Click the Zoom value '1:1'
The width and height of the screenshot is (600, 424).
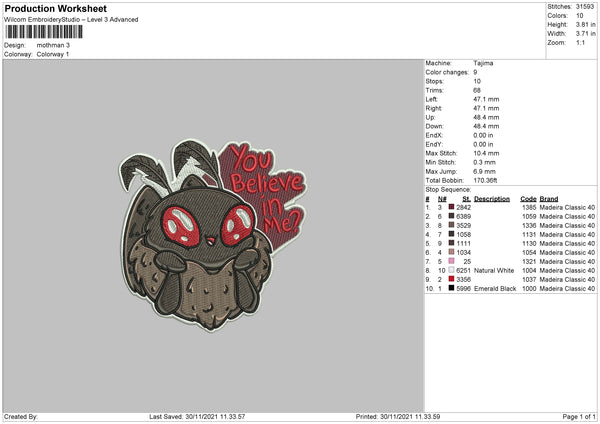(x=580, y=42)
